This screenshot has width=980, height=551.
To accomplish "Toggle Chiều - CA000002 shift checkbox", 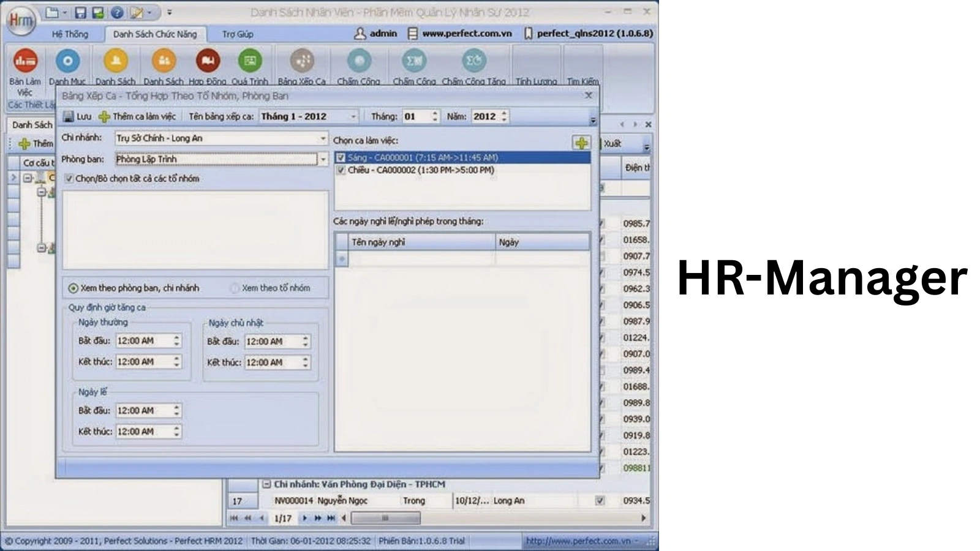I will click(x=341, y=170).
